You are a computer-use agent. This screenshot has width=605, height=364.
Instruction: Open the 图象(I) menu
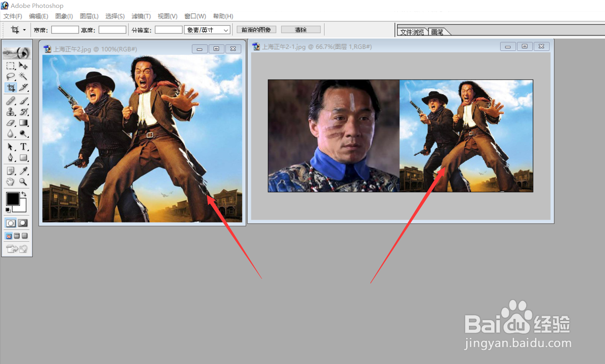coord(64,16)
